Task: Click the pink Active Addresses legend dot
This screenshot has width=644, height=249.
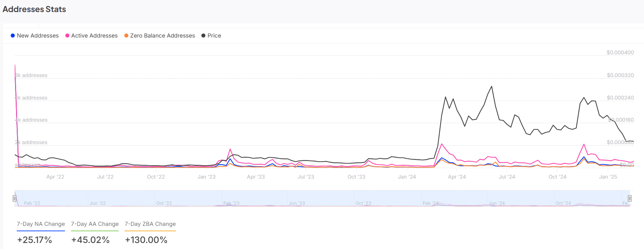Action: pos(67,36)
